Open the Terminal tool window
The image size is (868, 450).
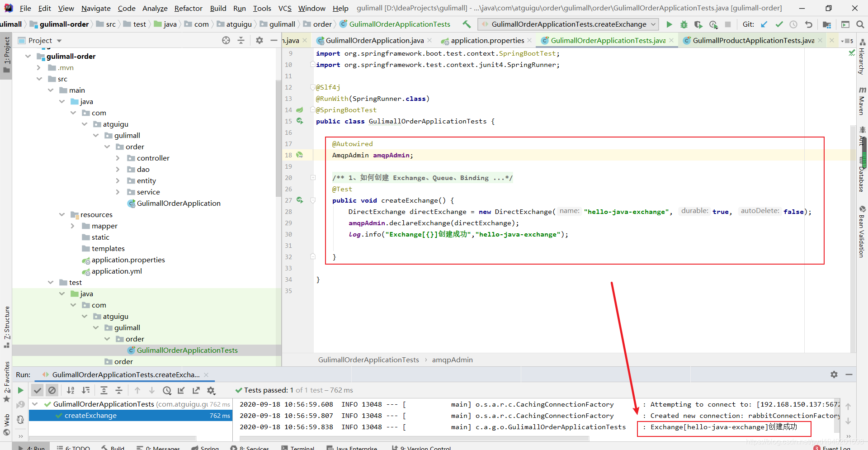297,448
